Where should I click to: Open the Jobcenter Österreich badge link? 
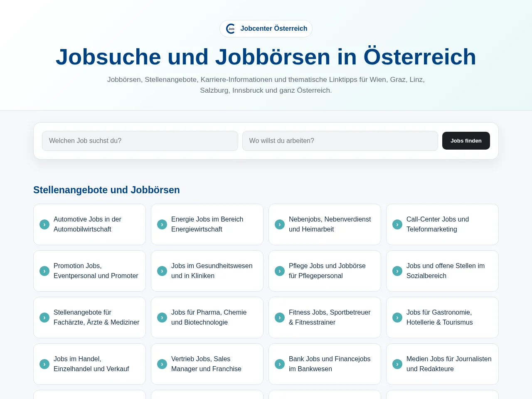point(266,29)
